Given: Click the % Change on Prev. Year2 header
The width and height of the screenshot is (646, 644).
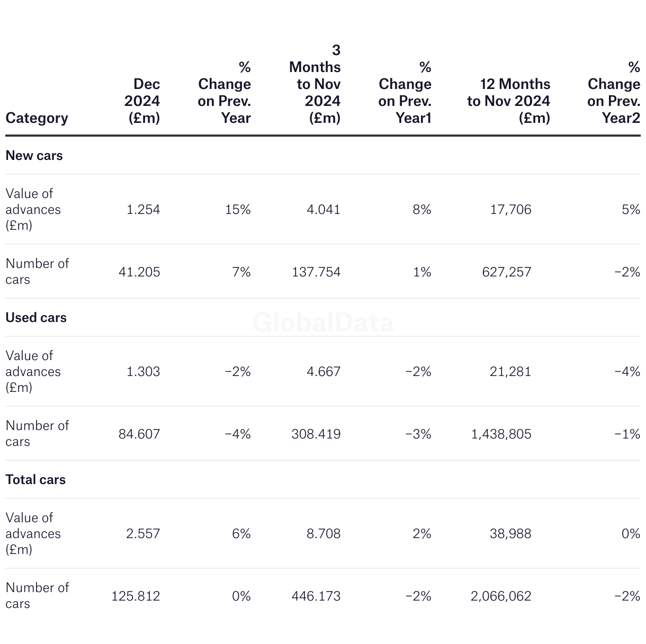Looking at the screenshot, I should (x=614, y=92).
